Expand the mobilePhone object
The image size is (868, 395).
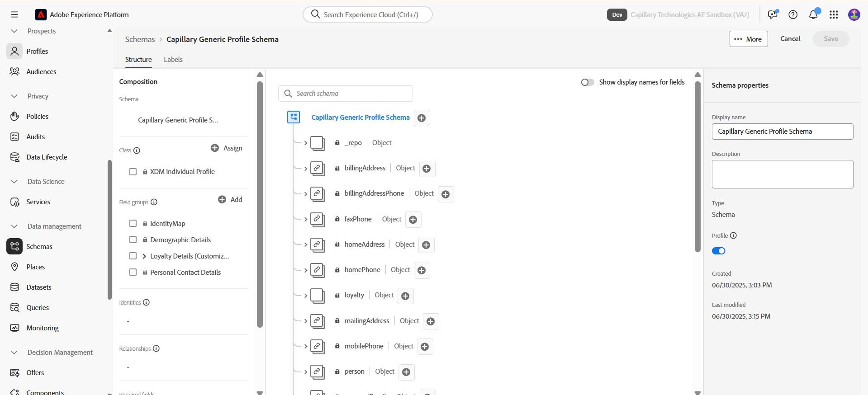tap(306, 346)
